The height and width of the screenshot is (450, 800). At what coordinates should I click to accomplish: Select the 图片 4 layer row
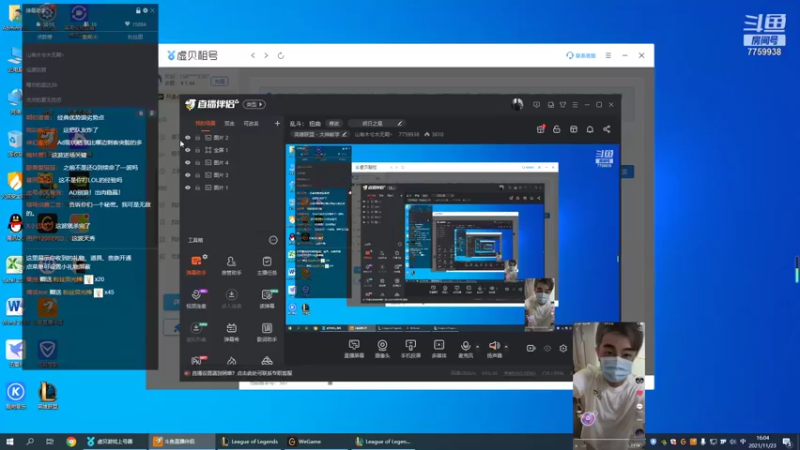(x=233, y=163)
